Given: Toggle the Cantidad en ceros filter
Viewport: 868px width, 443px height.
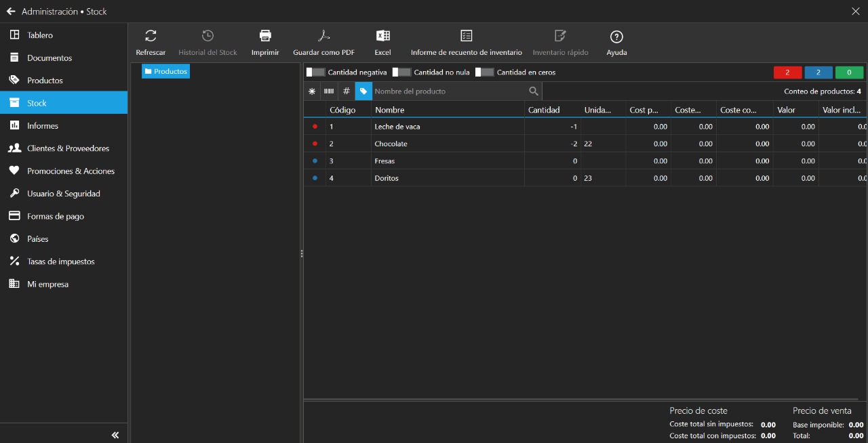Looking at the screenshot, I should [485, 72].
